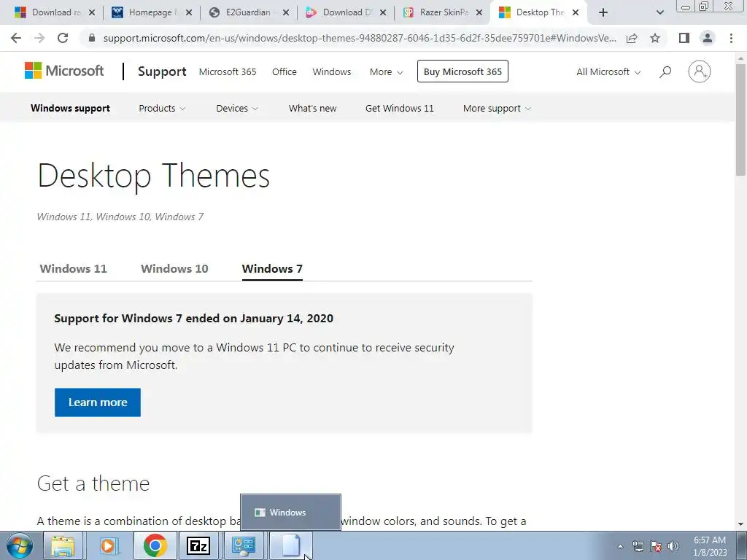This screenshot has height=560, width=747.
Task: Select the Windows 10 tab
Action: tap(174, 268)
